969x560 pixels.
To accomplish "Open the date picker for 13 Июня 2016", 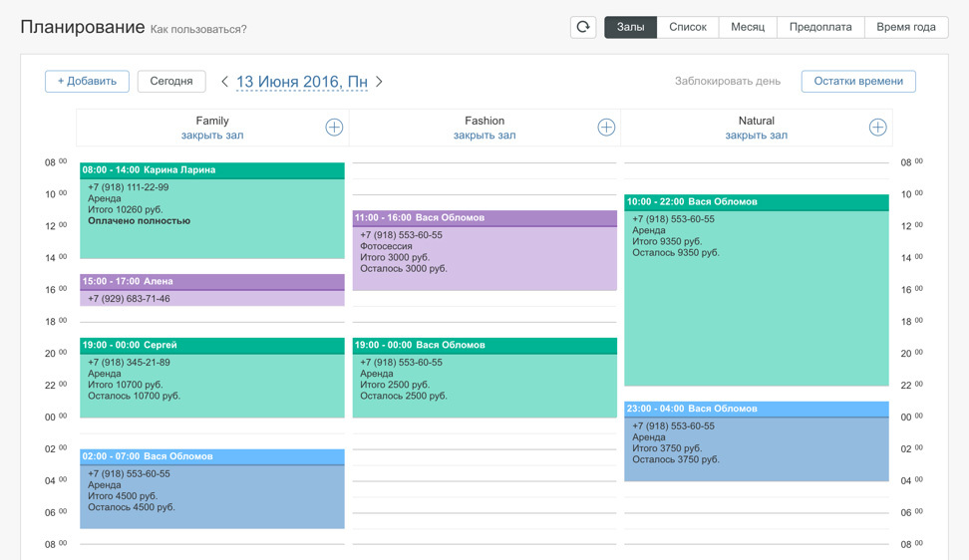I will (301, 82).
